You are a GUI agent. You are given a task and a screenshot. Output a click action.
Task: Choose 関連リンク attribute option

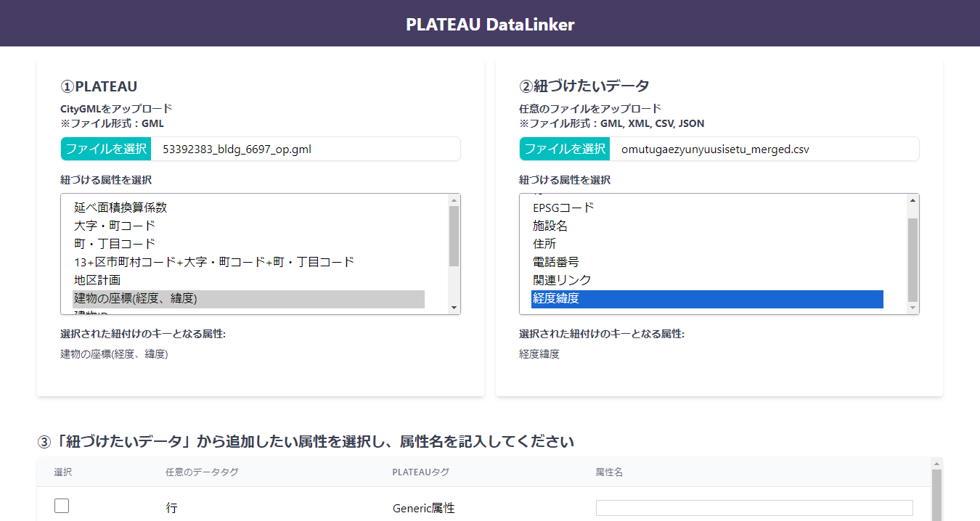click(x=562, y=280)
